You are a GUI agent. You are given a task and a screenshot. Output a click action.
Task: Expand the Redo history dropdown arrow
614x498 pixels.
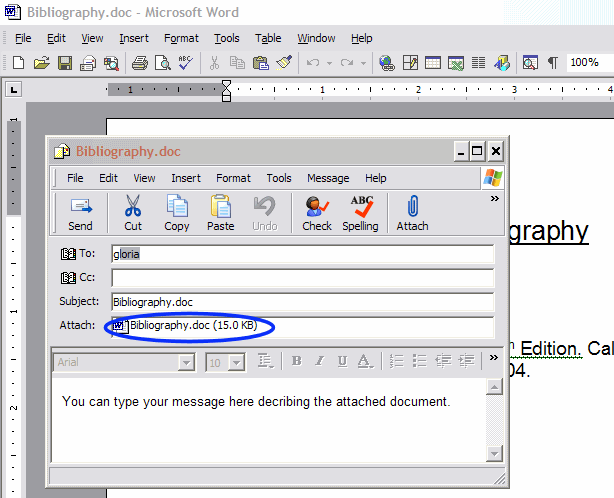363,63
